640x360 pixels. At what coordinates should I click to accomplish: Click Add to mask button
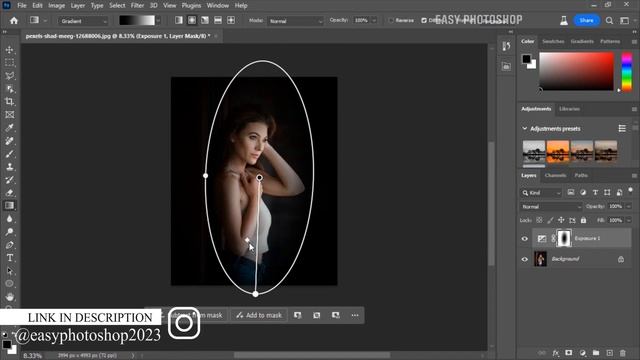coord(259,315)
